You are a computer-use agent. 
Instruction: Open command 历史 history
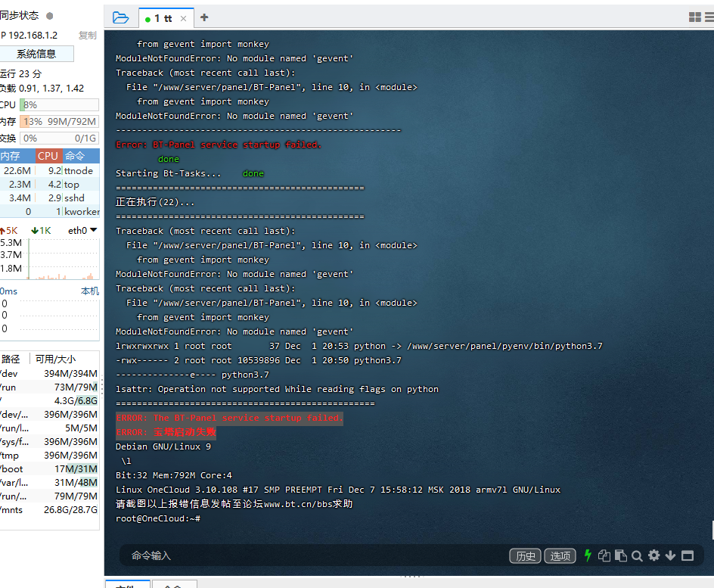pyautogui.click(x=525, y=555)
